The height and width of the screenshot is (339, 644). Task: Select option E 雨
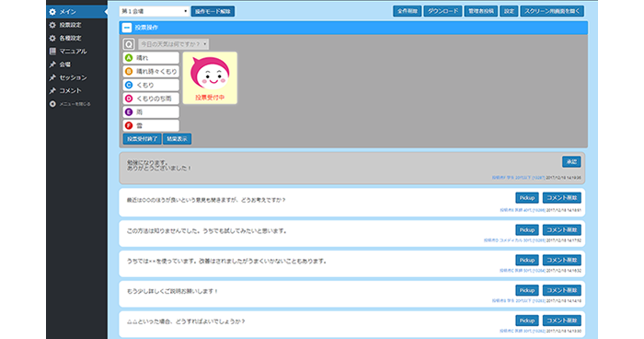click(151, 111)
